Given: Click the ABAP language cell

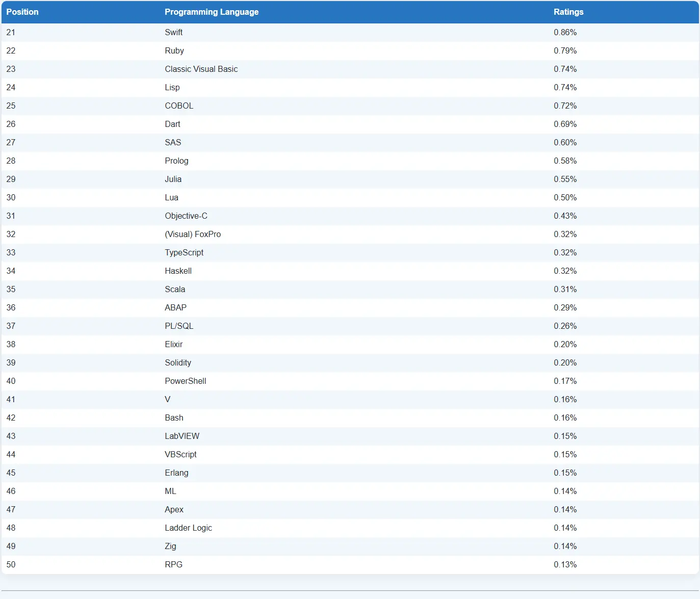Looking at the screenshot, I should [x=175, y=307].
